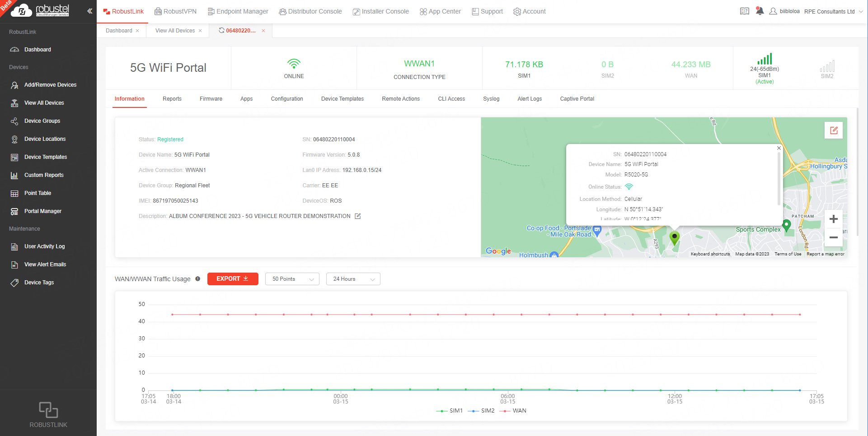868x436 pixels.
Task: Click the user profile icon beside bilbloloa
Action: click(773, 11)
